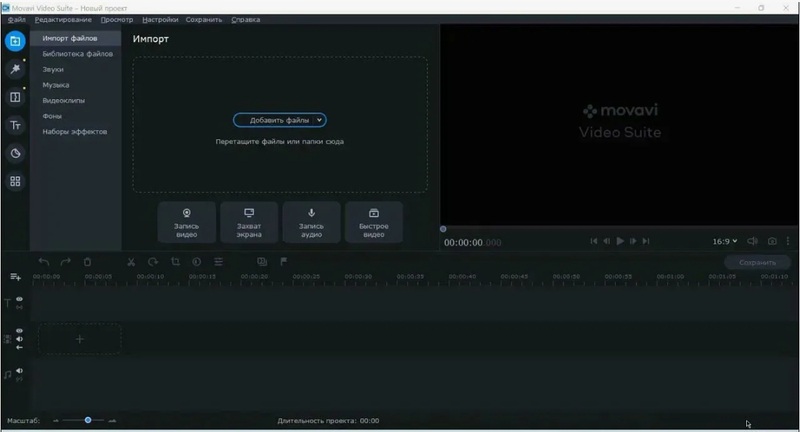Open the Stickers tab in left sidebar
Screen dimensions: 800x432
(15, 153)
